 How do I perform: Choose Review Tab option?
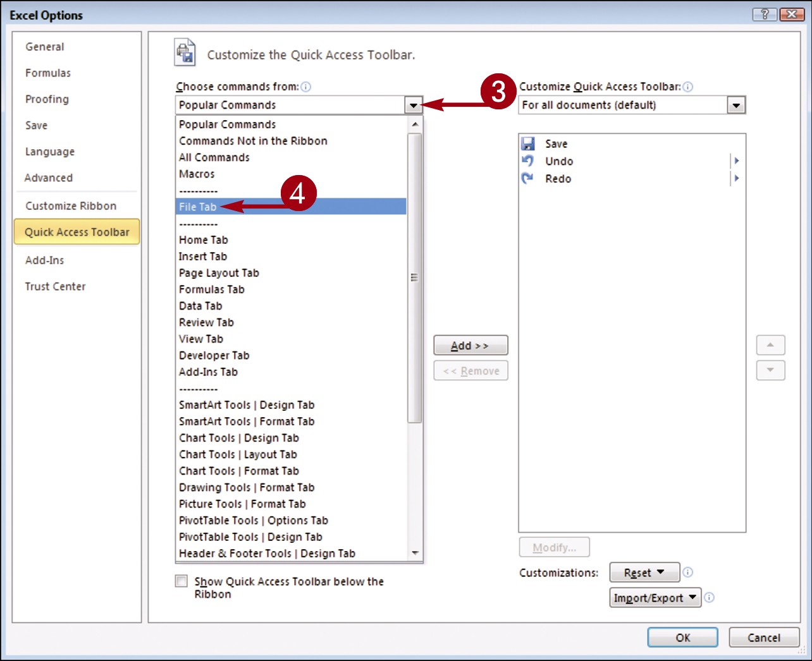291,322
